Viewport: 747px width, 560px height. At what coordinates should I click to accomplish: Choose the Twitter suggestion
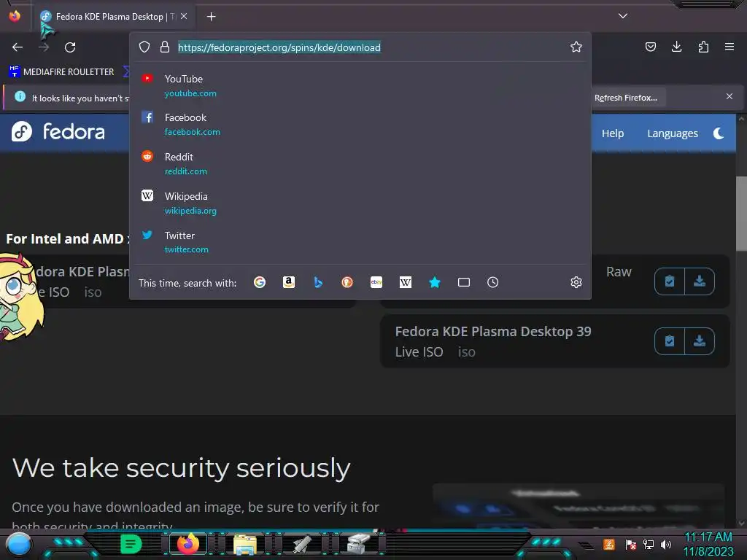coord(360,242)
